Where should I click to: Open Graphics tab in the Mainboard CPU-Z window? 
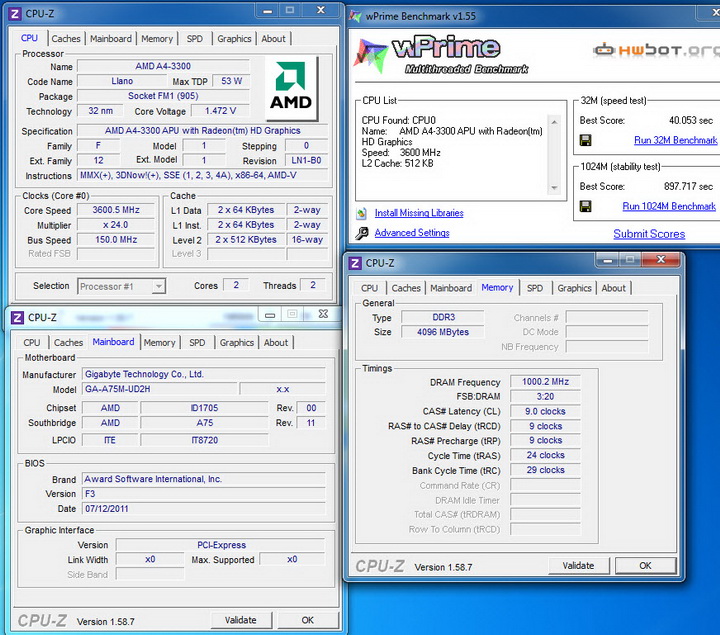(x=237, y=343)
